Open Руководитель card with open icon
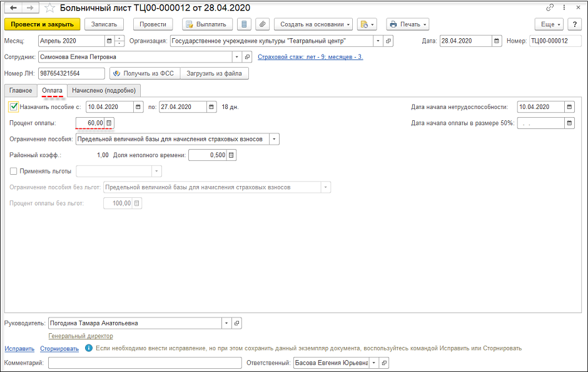Viewport: 588px width, 372px height. (x=236, y=323)
